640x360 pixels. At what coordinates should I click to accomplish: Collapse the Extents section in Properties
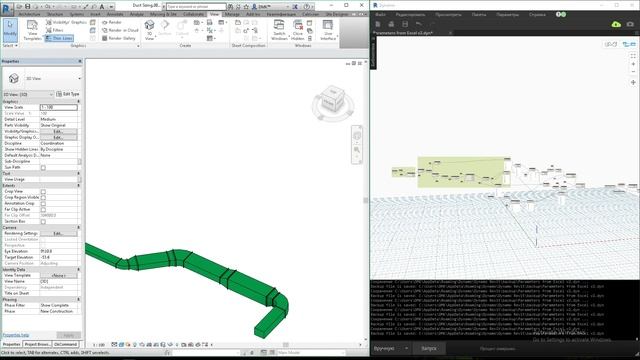(x=79, y=185)
